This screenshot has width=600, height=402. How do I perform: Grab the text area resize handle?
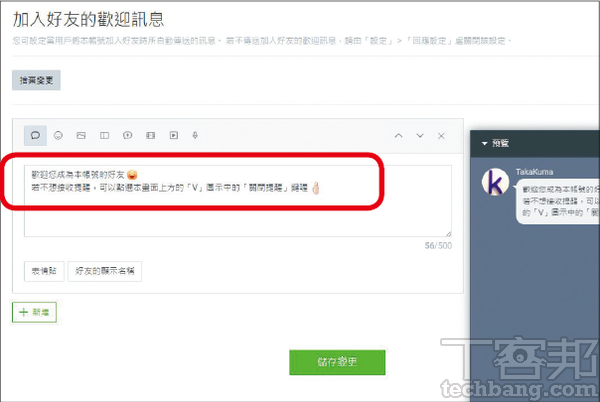coord(448,233)
